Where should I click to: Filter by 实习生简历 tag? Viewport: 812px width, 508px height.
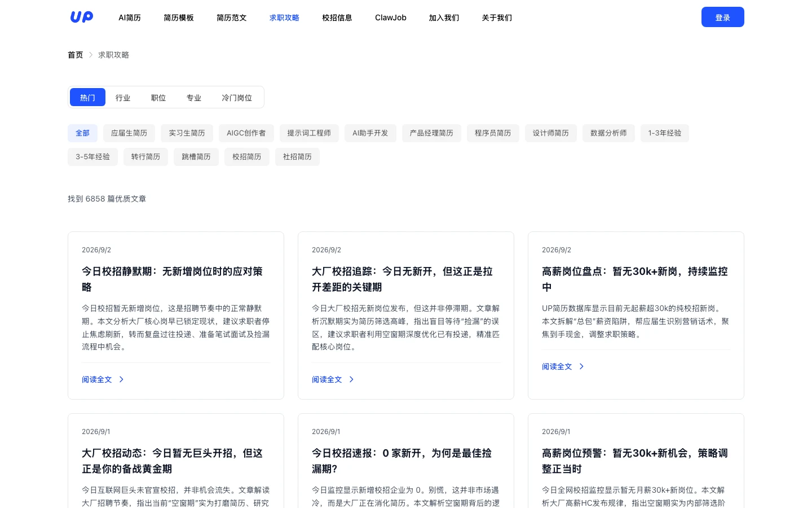(x=187, y=133)
